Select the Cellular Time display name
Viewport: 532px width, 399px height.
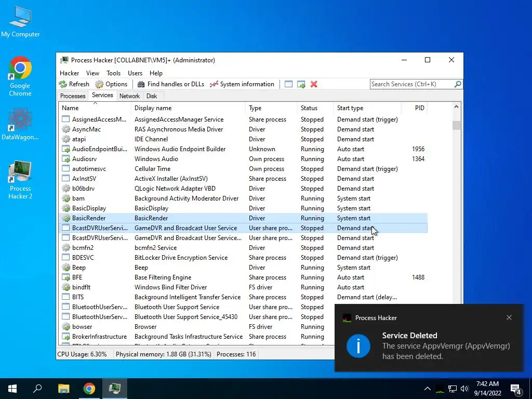[x=152, y=169]
